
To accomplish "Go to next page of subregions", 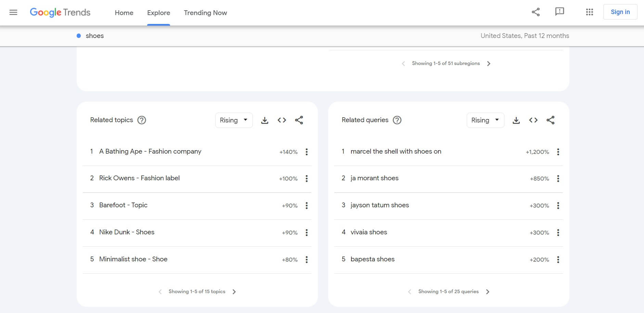I will click(x=489, y=64).
